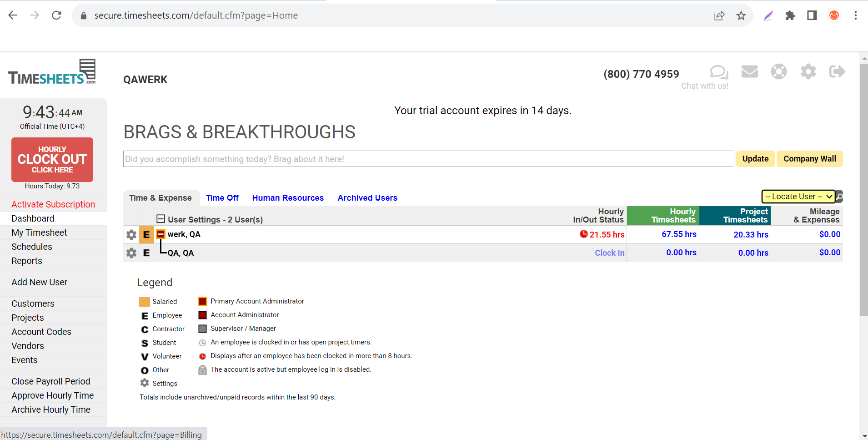The width and height of the screenshot is (868, 440).
Task: Click the logout arrow icon
Action: (837, 71)
